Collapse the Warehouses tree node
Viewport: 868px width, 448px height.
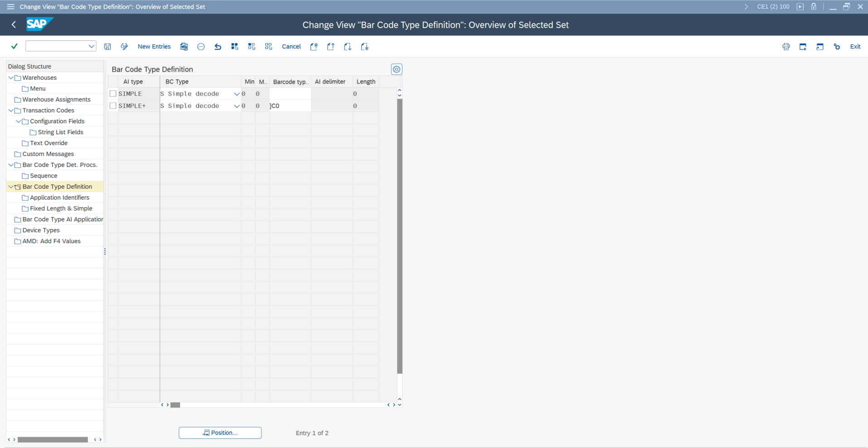point(11,78)
